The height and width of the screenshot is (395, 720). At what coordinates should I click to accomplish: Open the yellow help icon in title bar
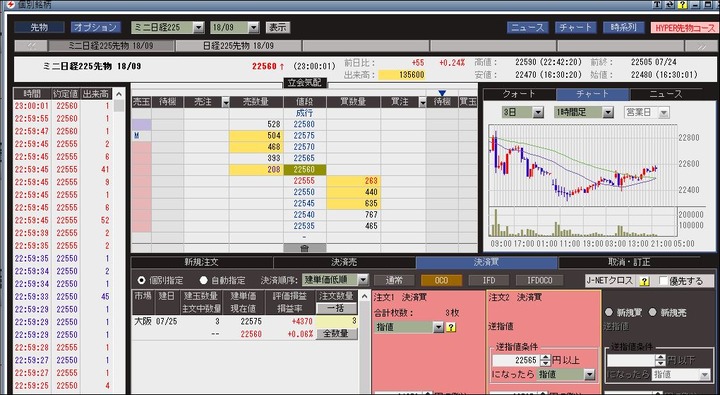tap(683, 4)
